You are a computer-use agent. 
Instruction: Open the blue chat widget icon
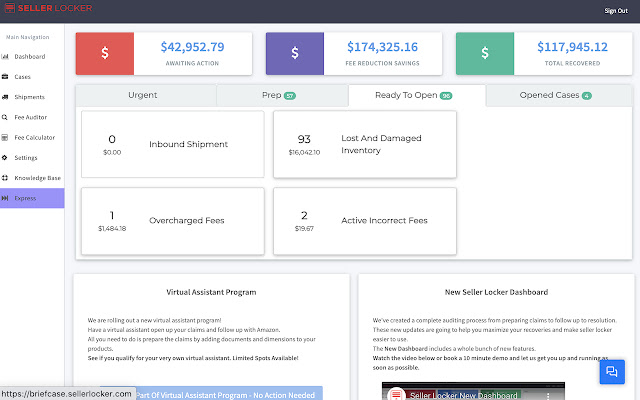coord(612,371)
